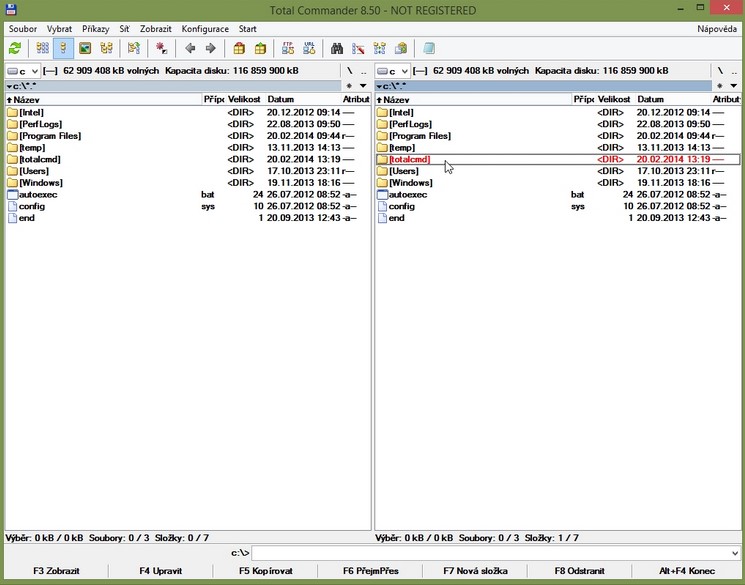
Task: Switch to full details view icon
Action: click(64, 48)
